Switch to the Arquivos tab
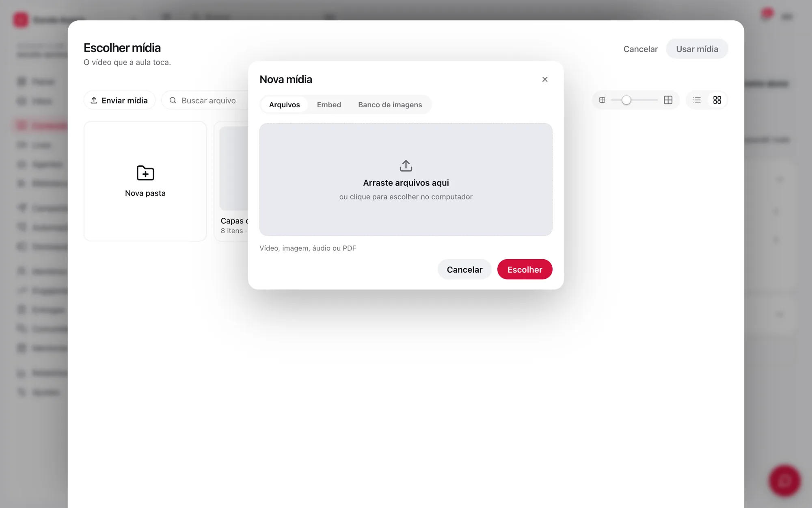This screenshot has height=508, width=812. tap(284, 104)
